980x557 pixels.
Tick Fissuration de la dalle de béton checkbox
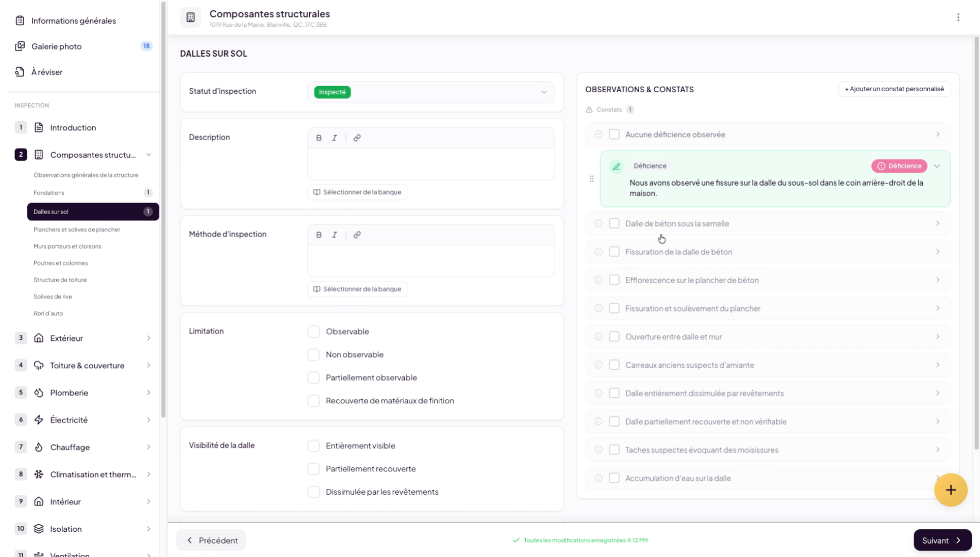click(x=614, y=252)
